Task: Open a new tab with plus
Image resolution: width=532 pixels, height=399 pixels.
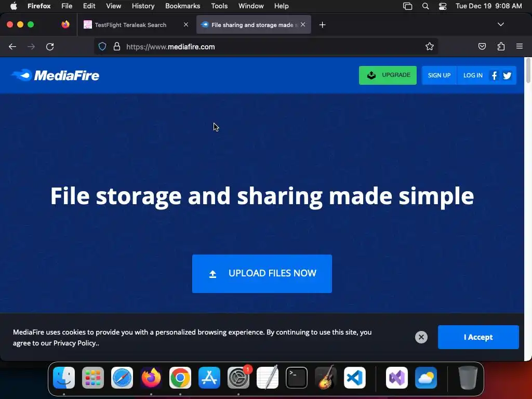Action: (322, 25)
